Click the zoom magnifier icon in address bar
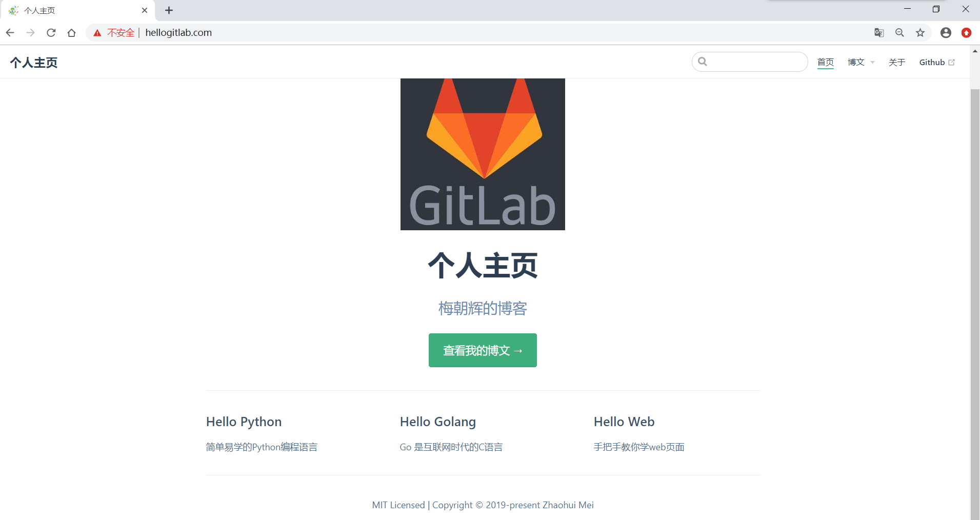Image resolution: width=980 pixels, height=520 pixels. coord(899,33)
